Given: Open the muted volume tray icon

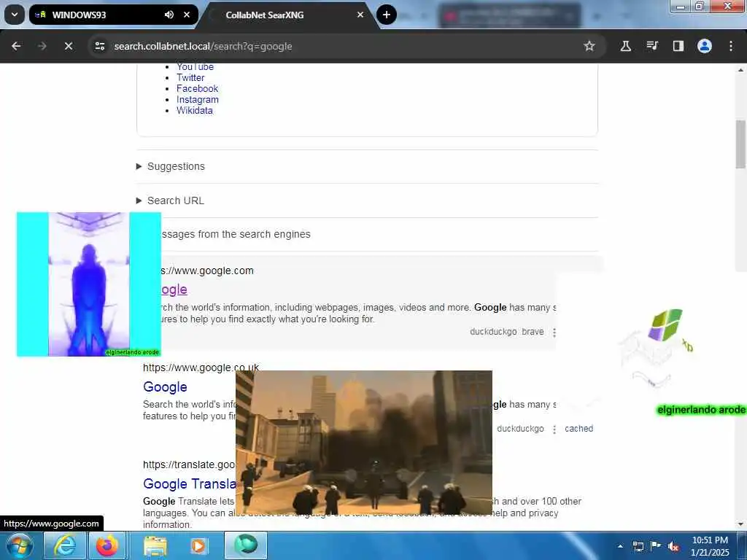Looking at the screenshot, I should coord(673,546).
